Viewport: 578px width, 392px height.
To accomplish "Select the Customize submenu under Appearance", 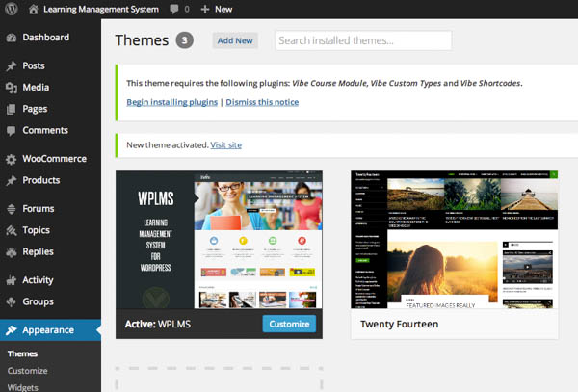I will 28,371.
